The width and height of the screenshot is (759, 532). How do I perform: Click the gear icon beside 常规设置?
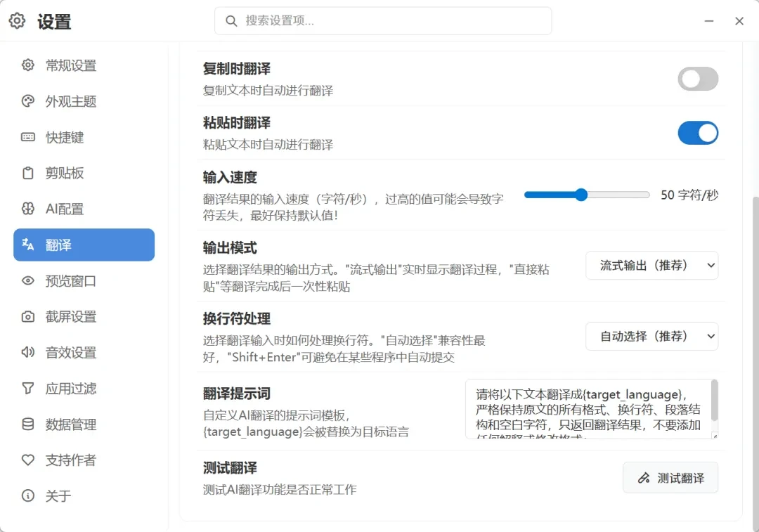point(28,65)
